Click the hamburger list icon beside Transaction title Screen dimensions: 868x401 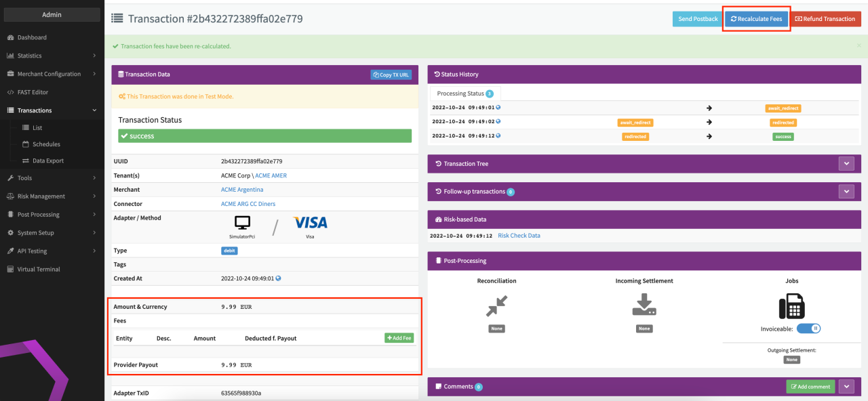117,19
